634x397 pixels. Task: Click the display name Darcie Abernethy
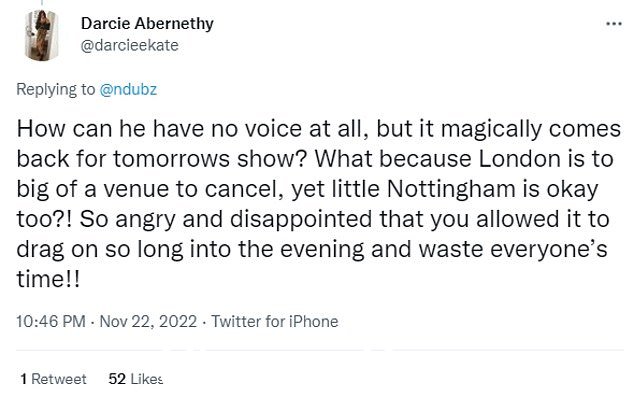[x=147, y=23]
